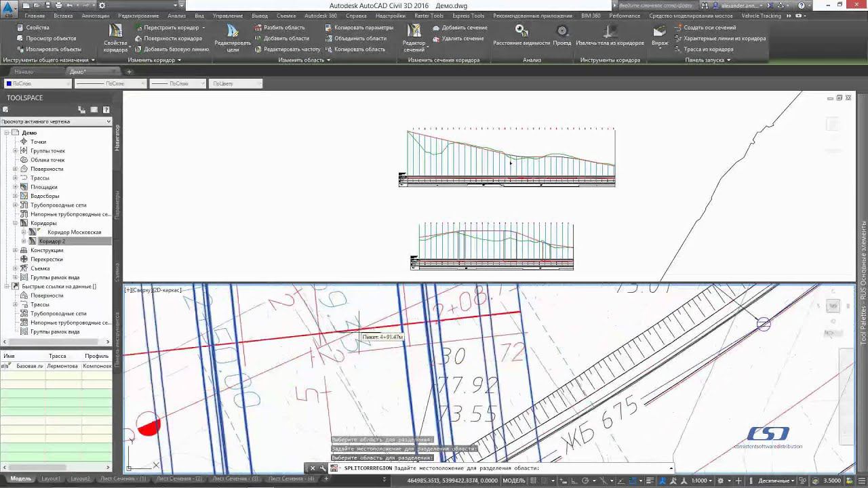Switch to the Layout1 layout tab
Viewport: 868px width, 488px height.
click(x=51, y=479)
